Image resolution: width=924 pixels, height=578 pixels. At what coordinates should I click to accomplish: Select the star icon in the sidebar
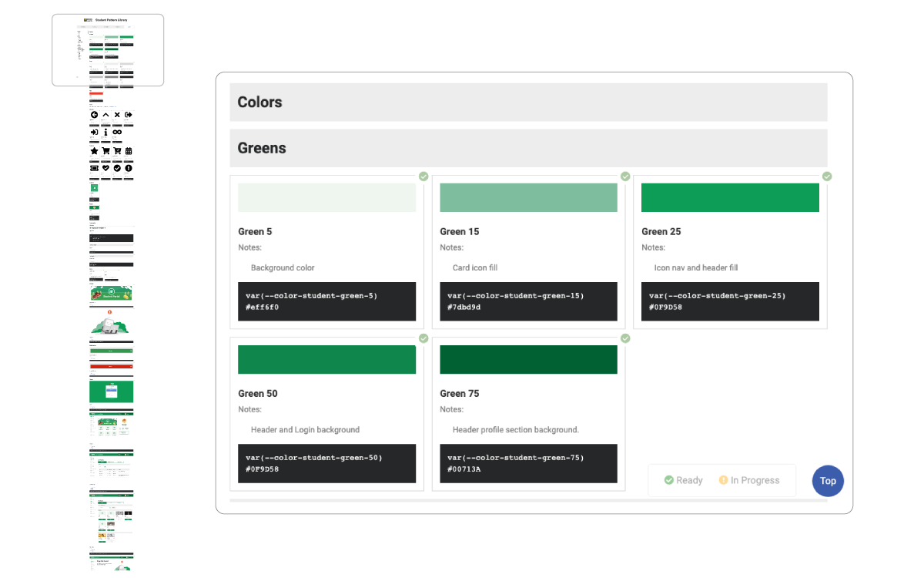[x=94, y=150]
